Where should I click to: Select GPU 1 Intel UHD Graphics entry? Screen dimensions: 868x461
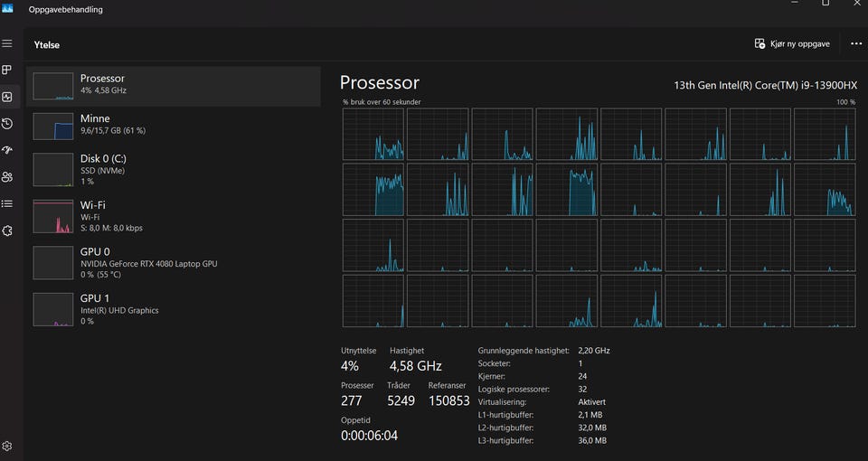[x=174, y=309]
